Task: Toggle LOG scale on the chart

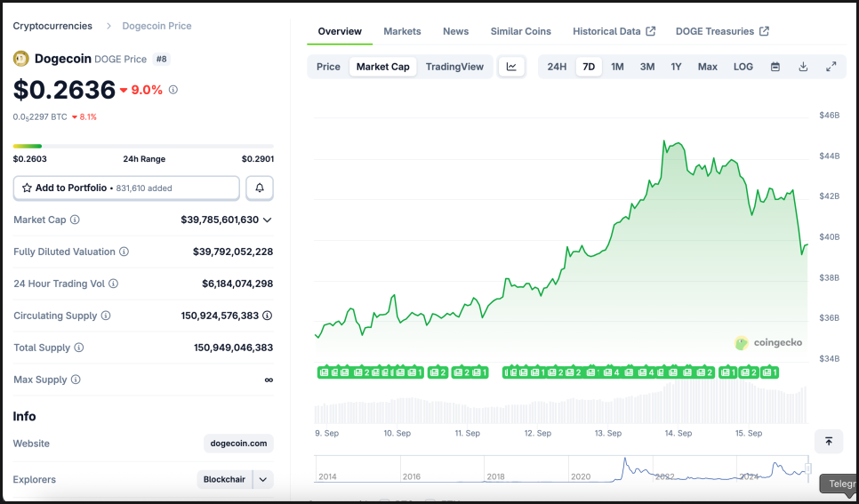Action: click(743, 67)
